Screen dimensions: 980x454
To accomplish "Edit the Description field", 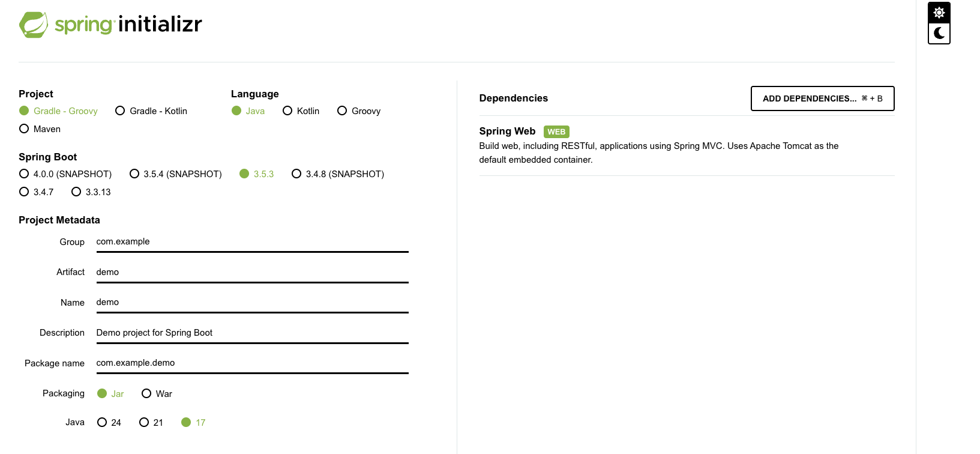I will point(252,333).
